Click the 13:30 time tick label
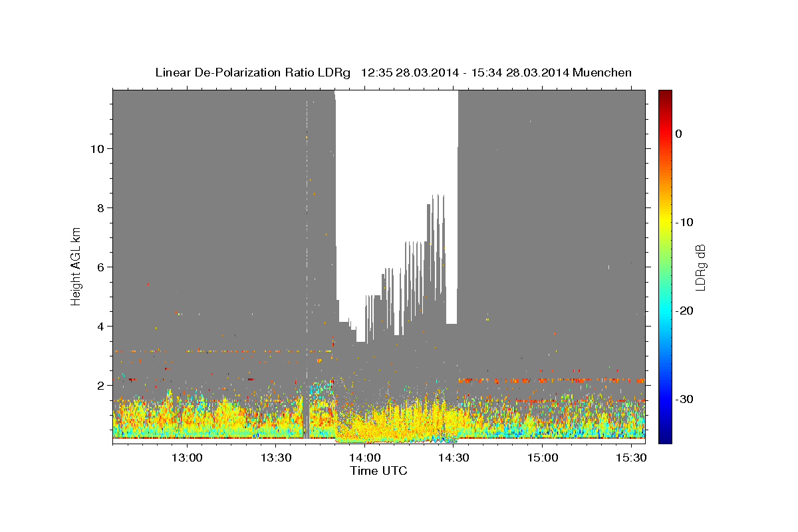The height and width of the screenshot is (532, 798). click(x=276, y=458)
